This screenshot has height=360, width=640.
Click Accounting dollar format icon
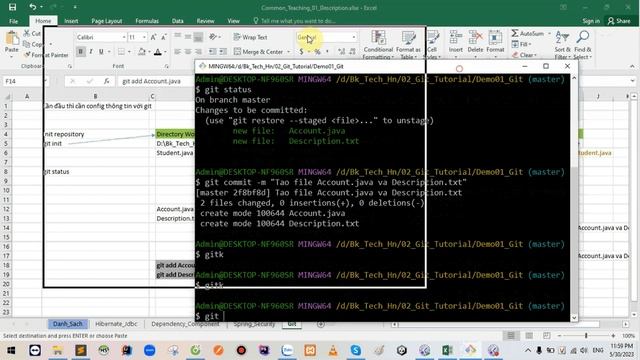(301, 52)
